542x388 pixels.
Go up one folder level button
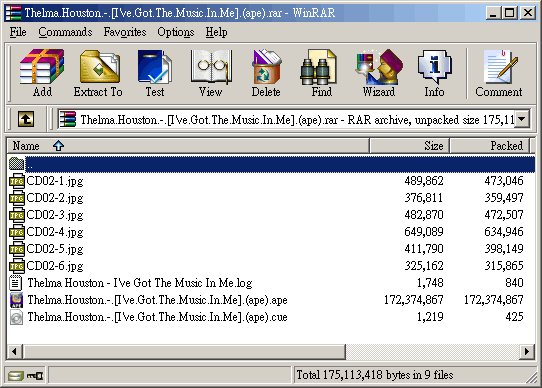pos(26,119)
